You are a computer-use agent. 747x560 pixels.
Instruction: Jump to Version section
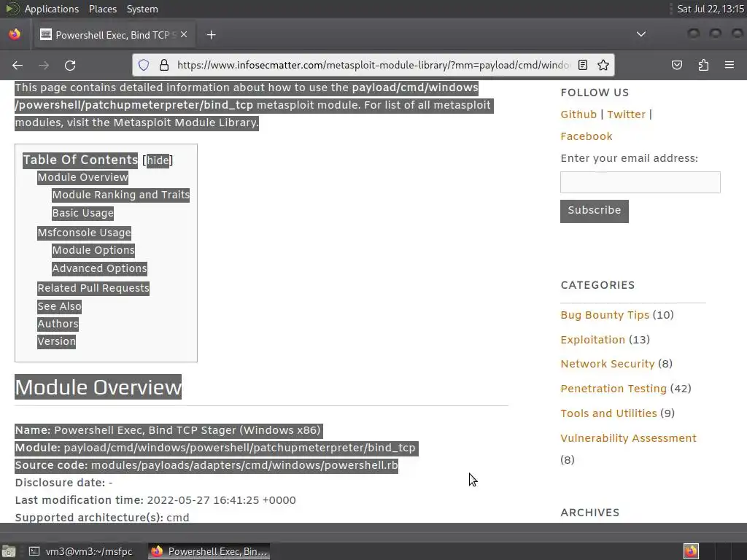click(x=57, y=341)
